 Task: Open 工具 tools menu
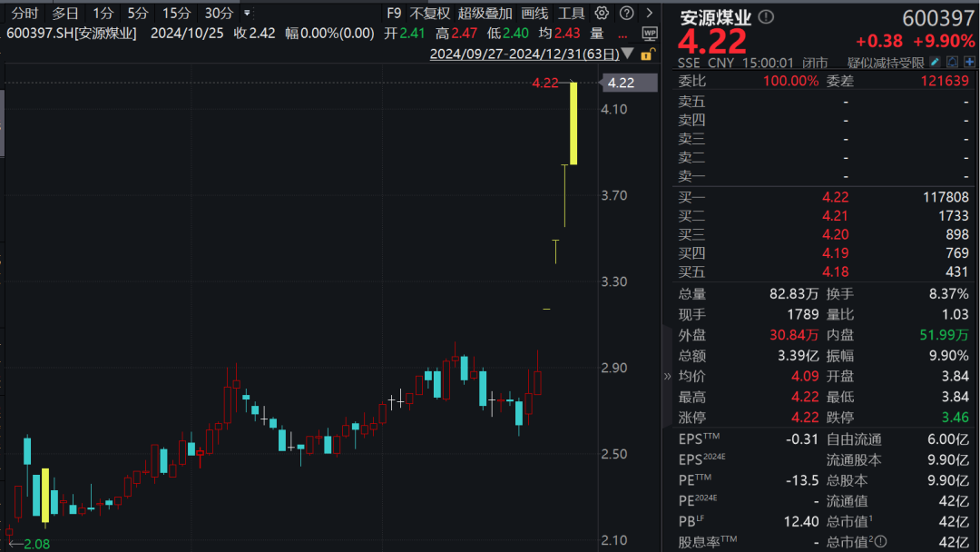pyautogui.click(x=572, y=13)
